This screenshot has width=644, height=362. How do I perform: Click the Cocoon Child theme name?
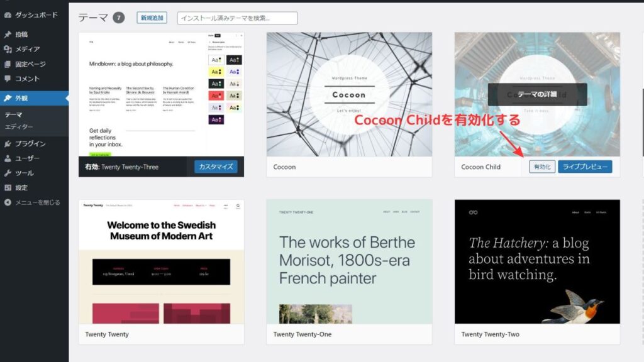(x=480, y=167)
